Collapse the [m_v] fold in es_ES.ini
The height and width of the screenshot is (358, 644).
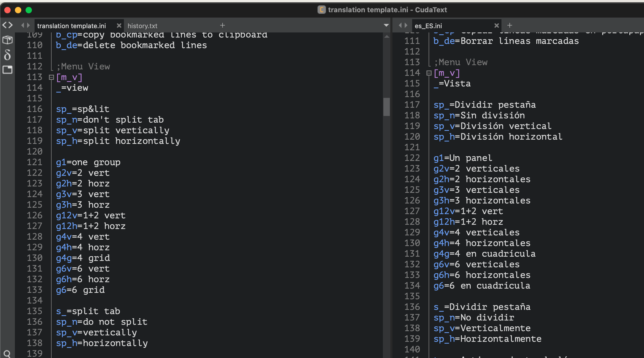coord(429,73)
